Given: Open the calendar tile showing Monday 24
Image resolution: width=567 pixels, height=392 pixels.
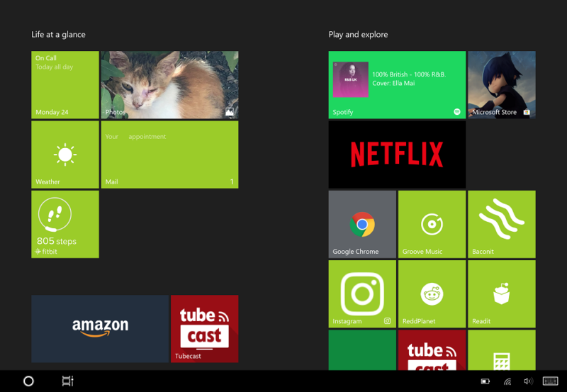Looking at the screenshot, I should 65,84.
